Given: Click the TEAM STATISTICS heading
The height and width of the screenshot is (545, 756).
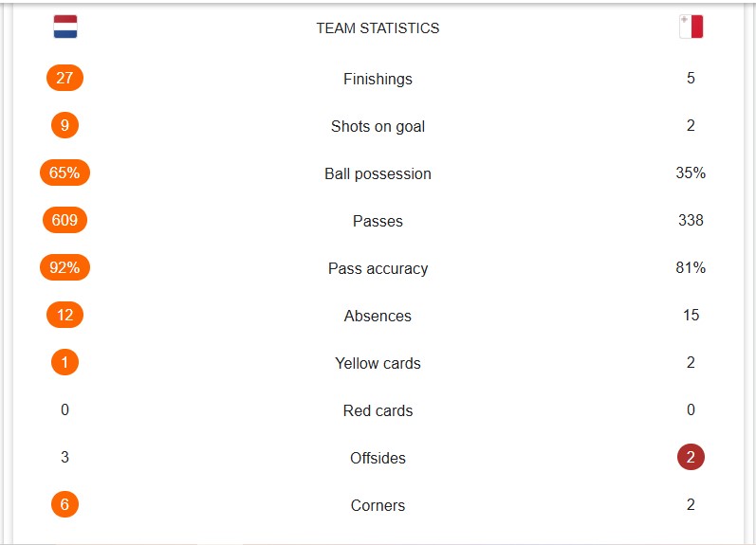Looking at the screenshot, I should pos(378,27).
